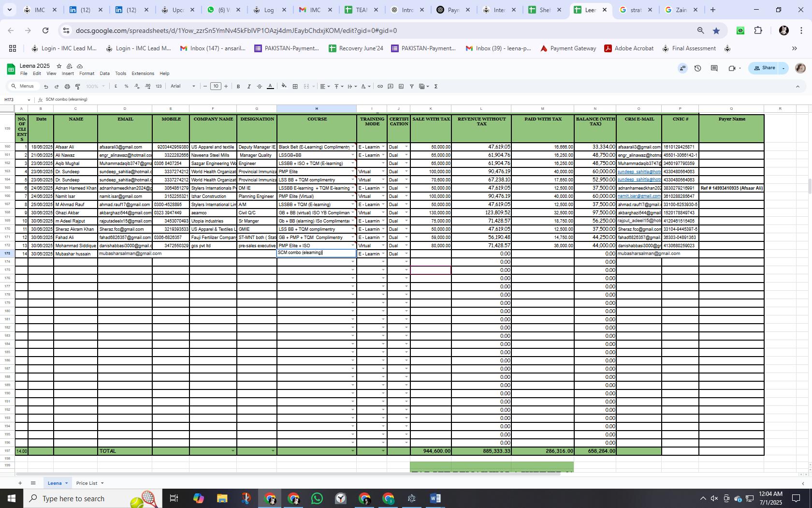Click the font size field showing 10
This screenshot has height=508, width=812.
(216, 87)
